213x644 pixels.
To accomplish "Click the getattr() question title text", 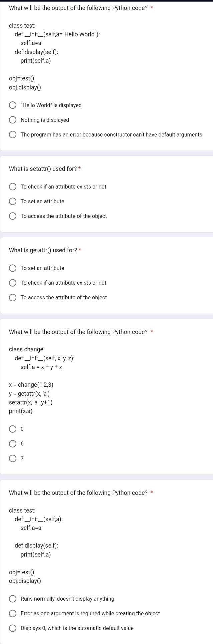I will click(43, 250).
